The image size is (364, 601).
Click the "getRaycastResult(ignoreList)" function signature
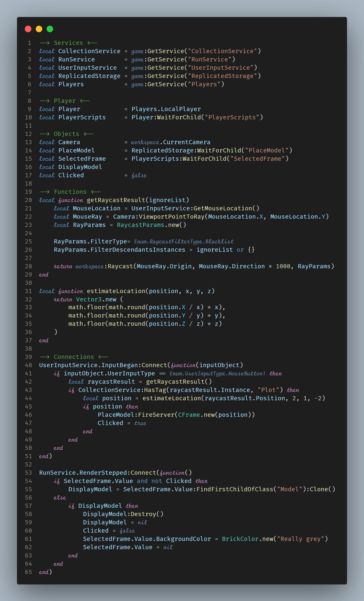[138, 200]
